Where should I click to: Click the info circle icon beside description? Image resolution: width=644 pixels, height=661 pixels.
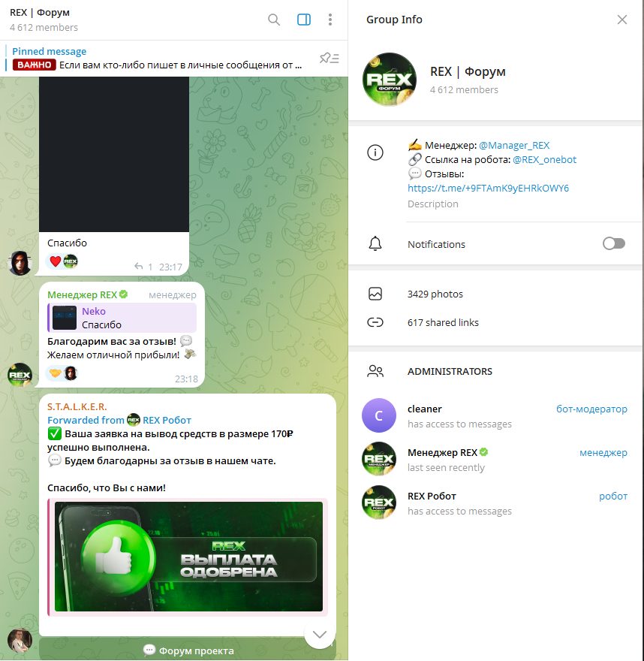375,152
